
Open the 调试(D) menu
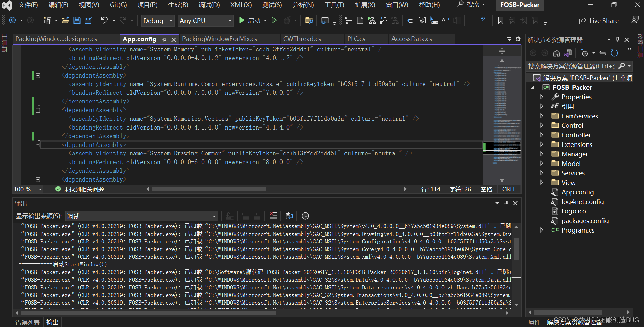pyautogui.click(x=209, y=5)
